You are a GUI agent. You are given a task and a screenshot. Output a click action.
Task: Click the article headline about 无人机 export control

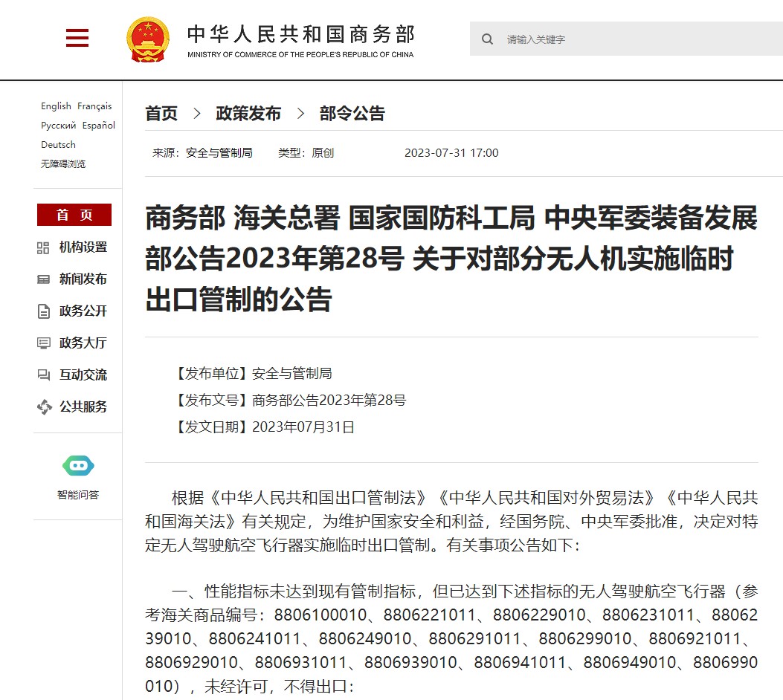click(x=451, y=259)
